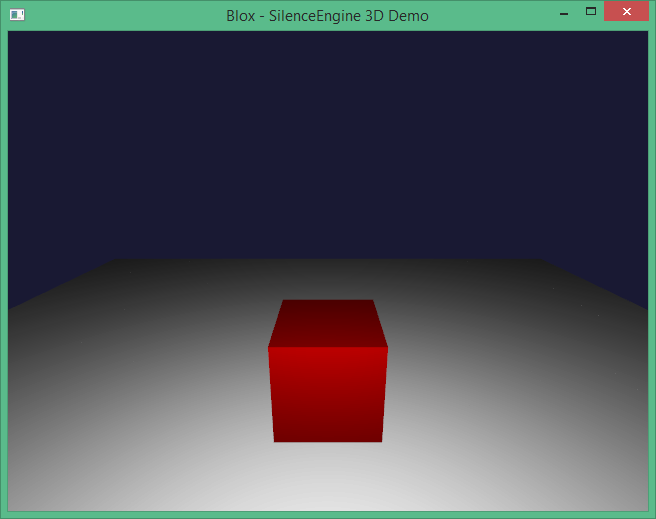Click the red cube in the scene
Image resolution: width=656 pixels, height=519 pixels.
click(x=328, y=371)
